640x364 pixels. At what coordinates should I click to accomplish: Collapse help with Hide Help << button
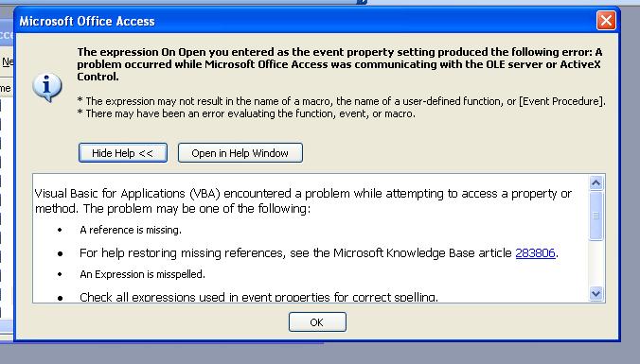coord(123,153)
